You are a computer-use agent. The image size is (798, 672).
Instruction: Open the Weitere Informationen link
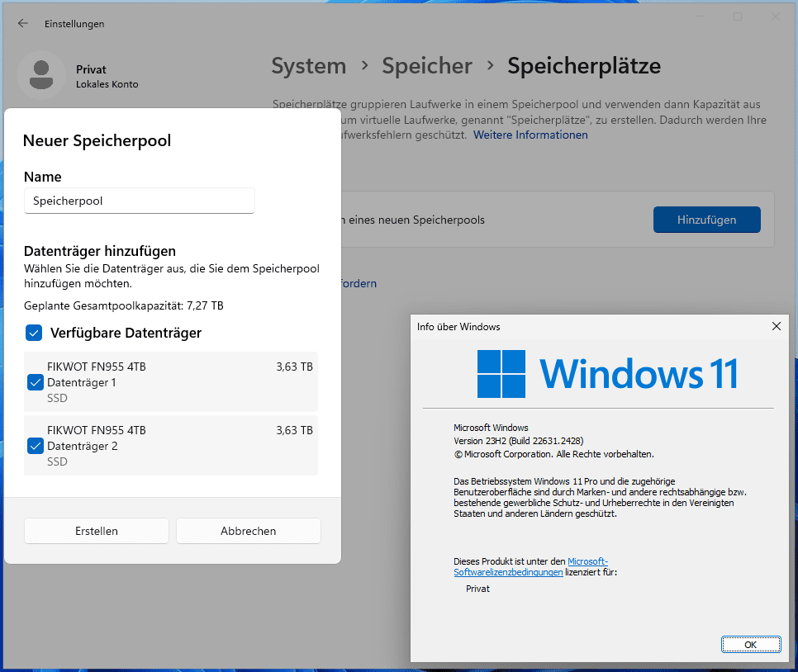click(x=530, y=135)
